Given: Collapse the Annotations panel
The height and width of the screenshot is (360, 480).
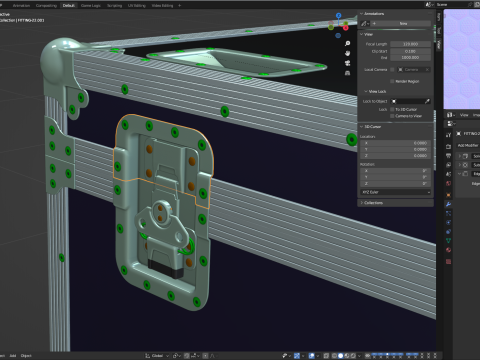Looking at the screenshot, I should 362,14.
